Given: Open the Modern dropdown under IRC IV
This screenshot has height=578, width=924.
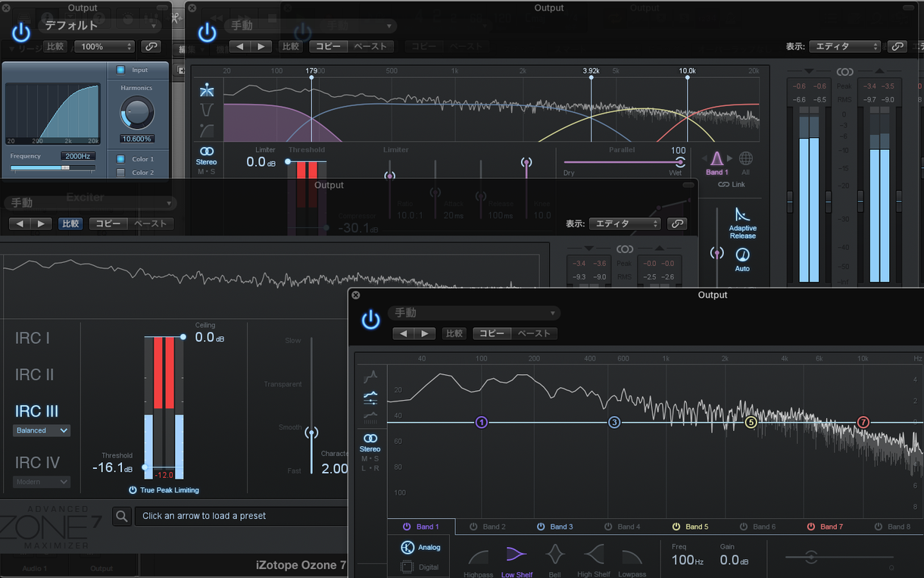Looking at the screenshot, I should [42, 482].
